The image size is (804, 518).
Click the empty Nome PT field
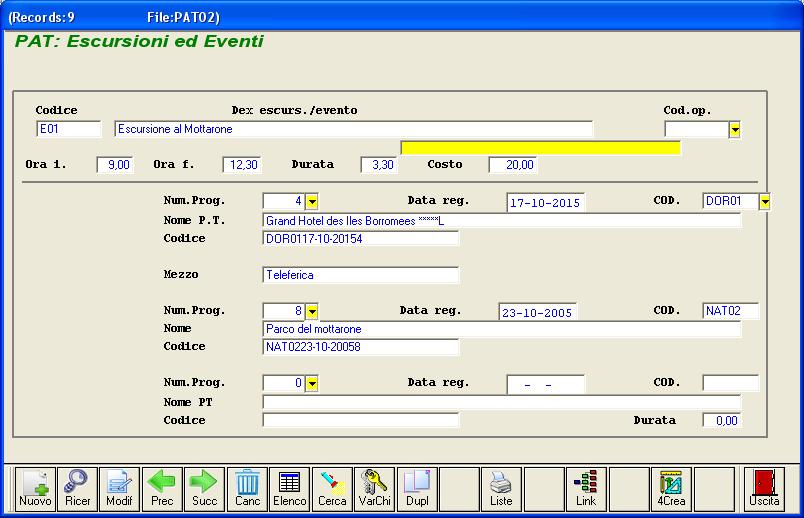(501, 402)
